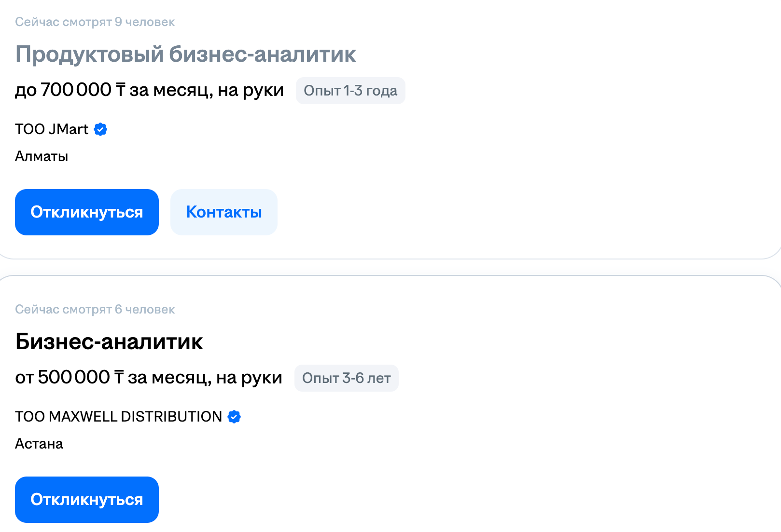Show Контакты for the JMart vacancy
Image resolution: width=781 pixels, height=532 pixels.
click(224, 212)
